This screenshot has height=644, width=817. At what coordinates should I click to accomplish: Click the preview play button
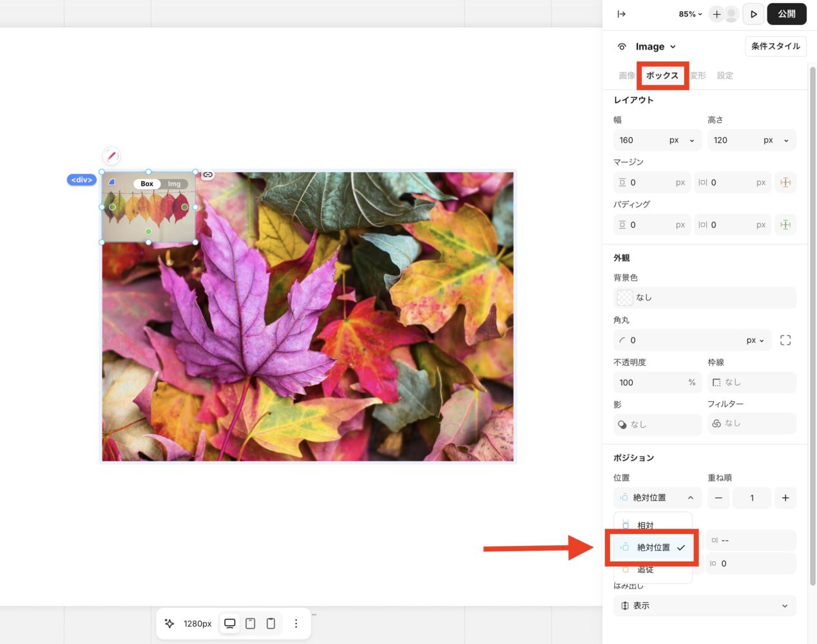click(753, 14)
